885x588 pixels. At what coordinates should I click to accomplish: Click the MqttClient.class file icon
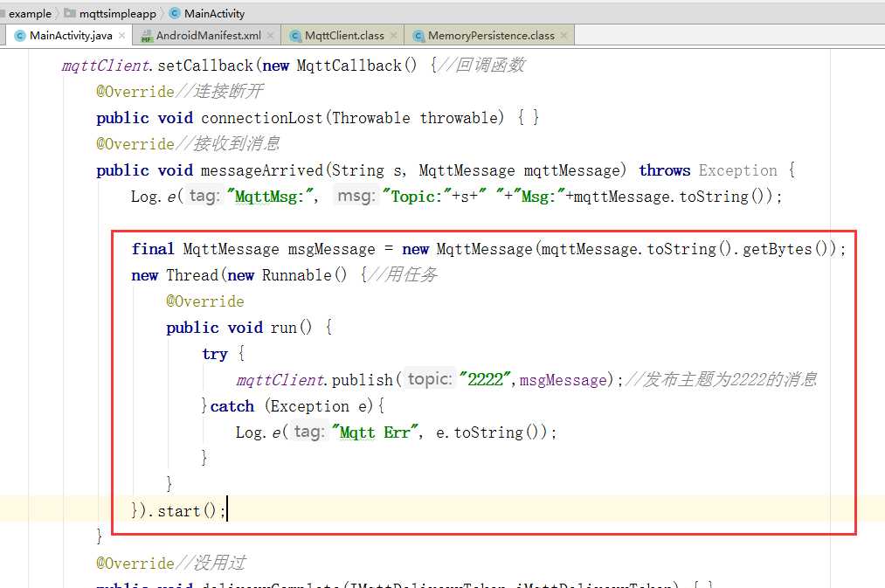[295, 36]
